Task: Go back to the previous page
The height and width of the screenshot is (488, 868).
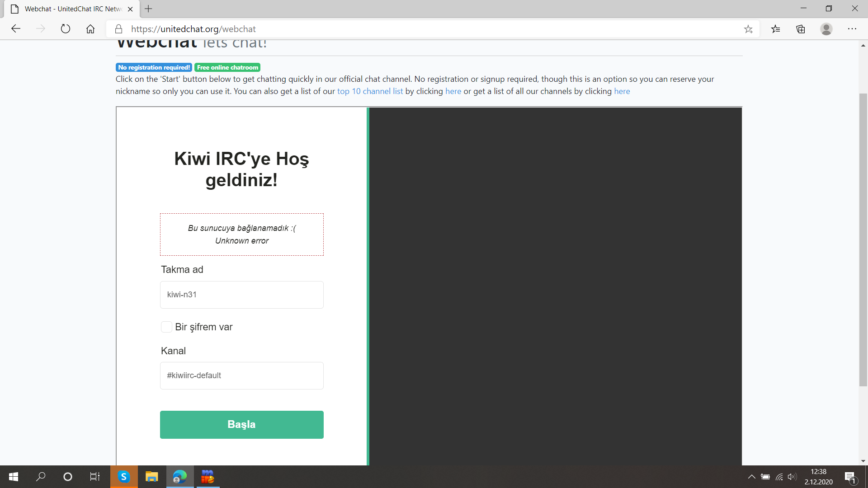Action: coord(16,29)
